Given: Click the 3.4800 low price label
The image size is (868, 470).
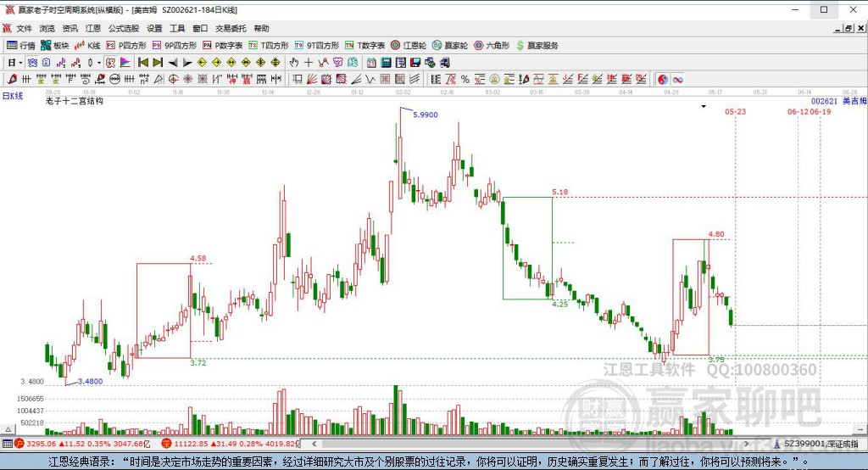Looking at the screenshot, I should tap(90, 381).
